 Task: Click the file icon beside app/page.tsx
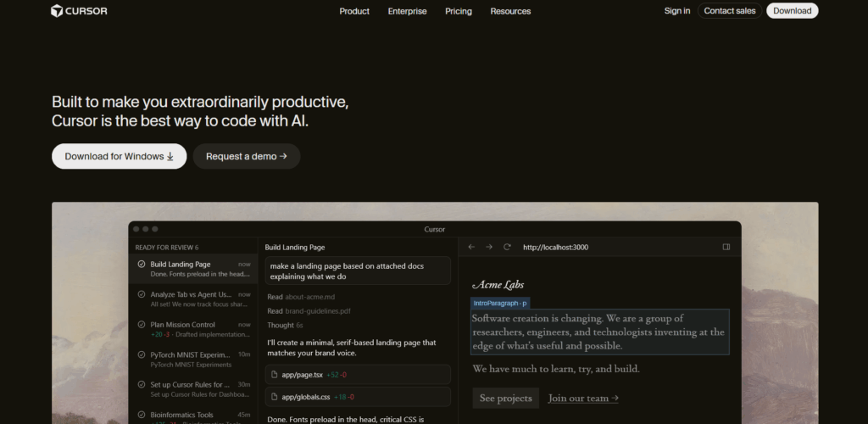click(274, 375)
